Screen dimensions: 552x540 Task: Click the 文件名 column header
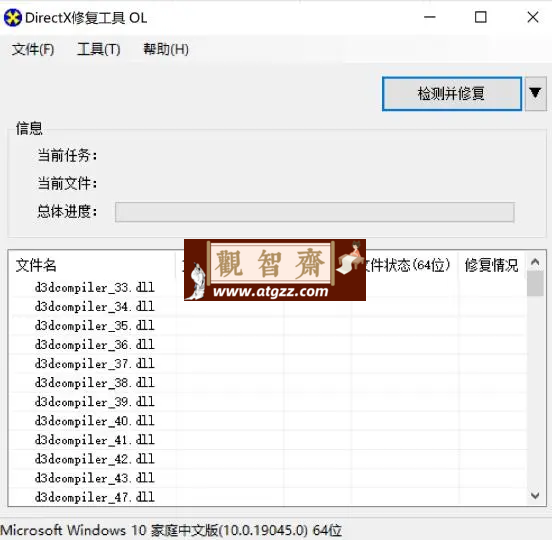92,265
